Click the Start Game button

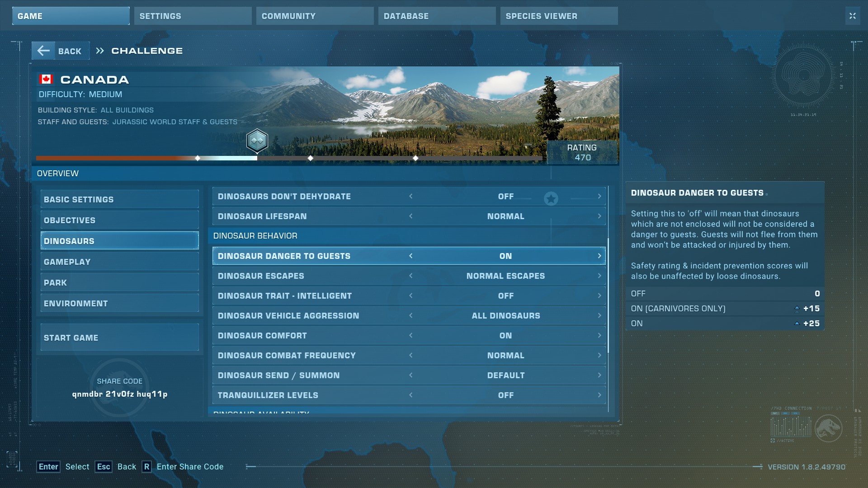(x=120, y=337)
